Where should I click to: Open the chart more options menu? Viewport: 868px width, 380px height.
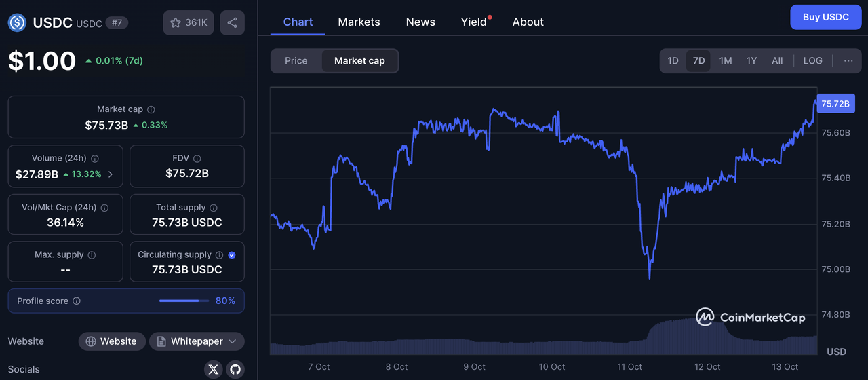coord(848,60)
